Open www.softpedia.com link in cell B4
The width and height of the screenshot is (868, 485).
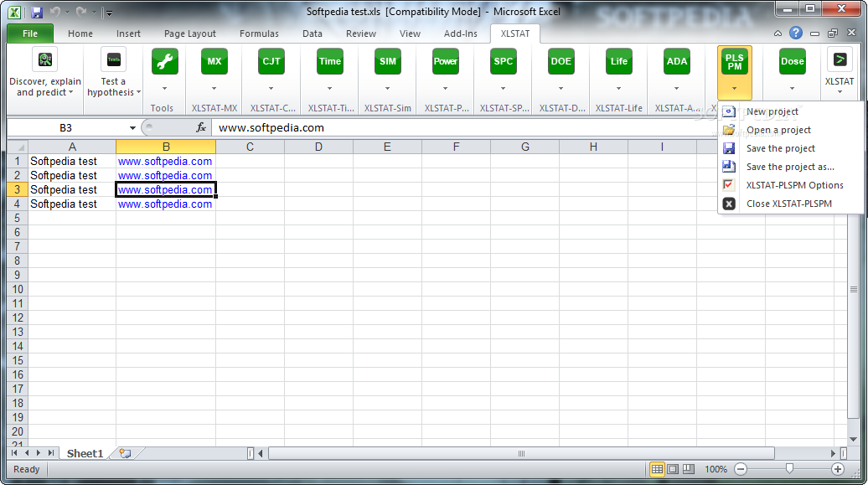[x=165, y=204]
